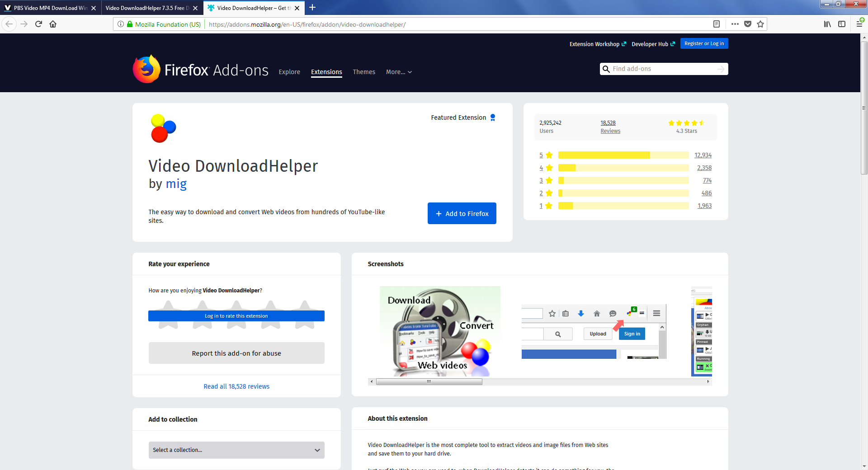Screen dimensions: 868x470
Task: Open the 486 two-star reviews count
Action: pyautogui.click(x=707, y=193)
